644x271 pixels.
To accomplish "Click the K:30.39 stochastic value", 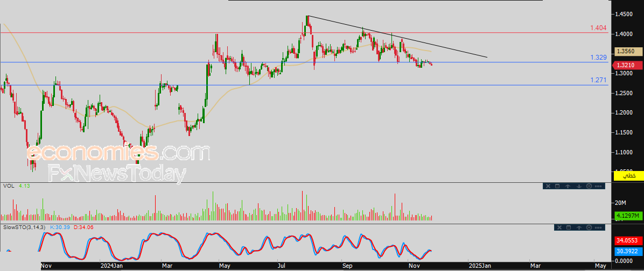I will coord(60,227).
